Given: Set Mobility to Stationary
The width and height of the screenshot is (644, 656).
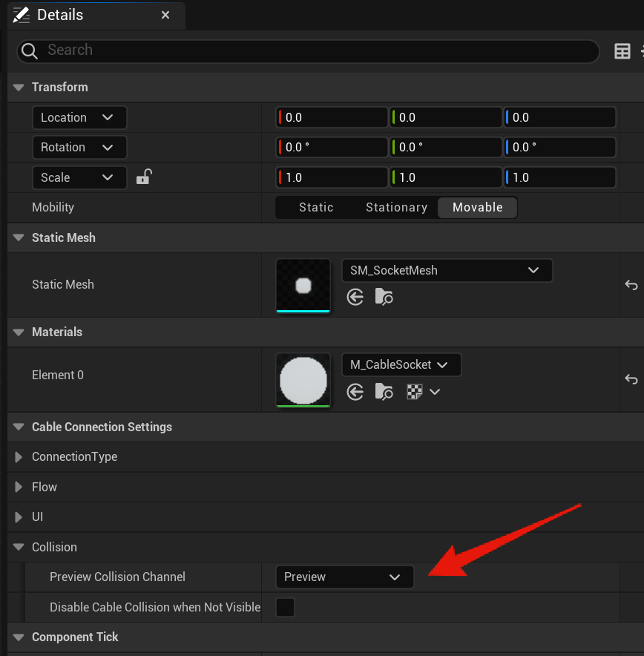Looking at the screenshot, I should point(396,208).
